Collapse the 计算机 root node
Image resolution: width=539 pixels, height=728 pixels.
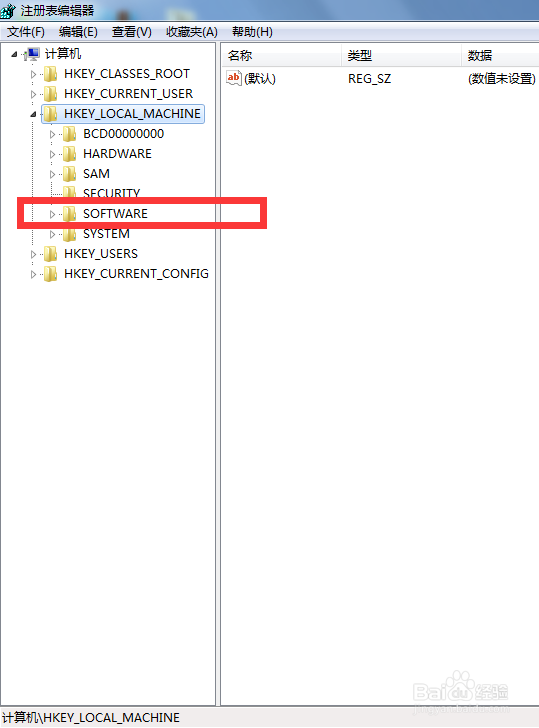point(14,54)
